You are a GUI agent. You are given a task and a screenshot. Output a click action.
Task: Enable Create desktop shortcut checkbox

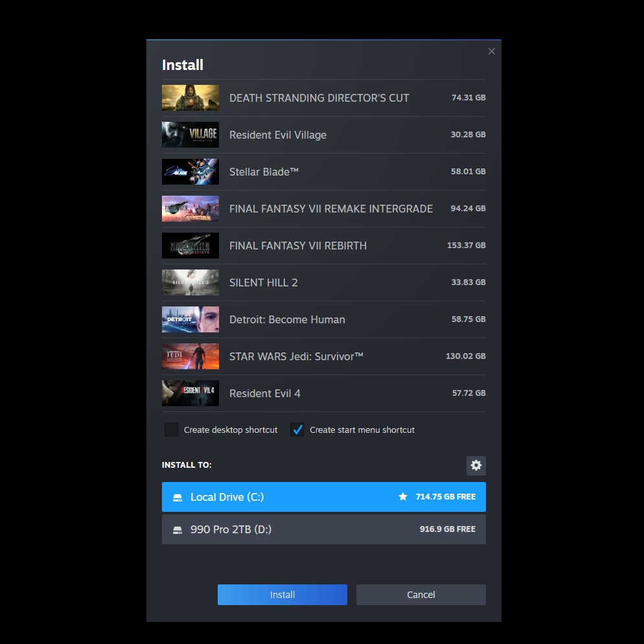171,430
